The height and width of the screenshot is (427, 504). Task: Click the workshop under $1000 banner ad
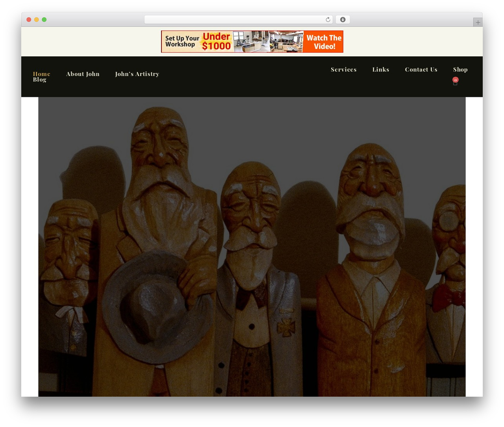[x=252, y=41]
